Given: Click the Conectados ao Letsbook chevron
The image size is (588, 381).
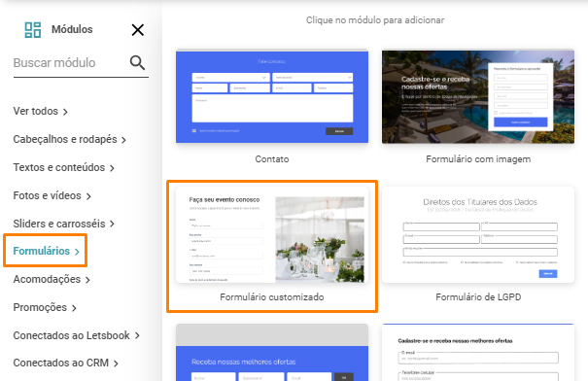Looking at the screenshot, I should click(137, 335).
